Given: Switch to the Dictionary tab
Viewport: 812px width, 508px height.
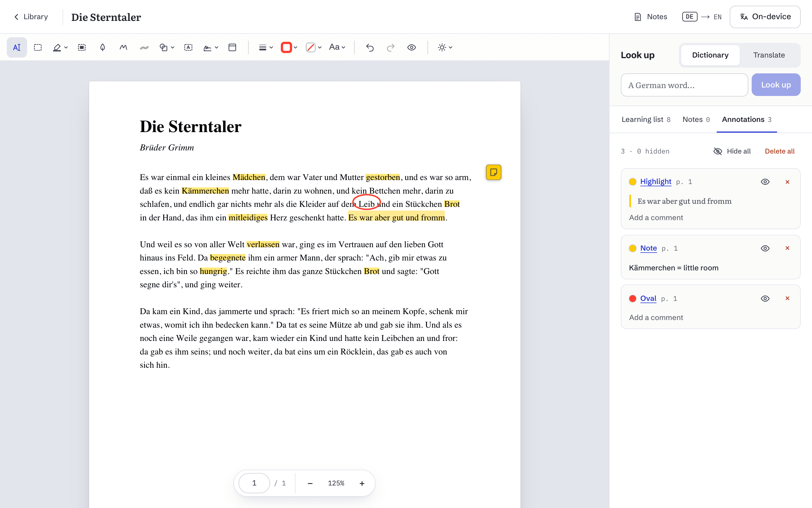Looking at the screenshot, I should tap(710, 55).
